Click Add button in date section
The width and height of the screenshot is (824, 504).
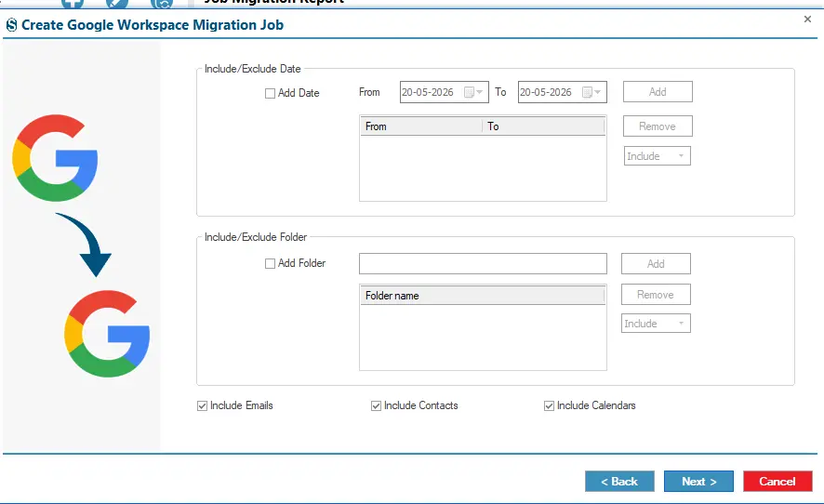coord(658,92)
